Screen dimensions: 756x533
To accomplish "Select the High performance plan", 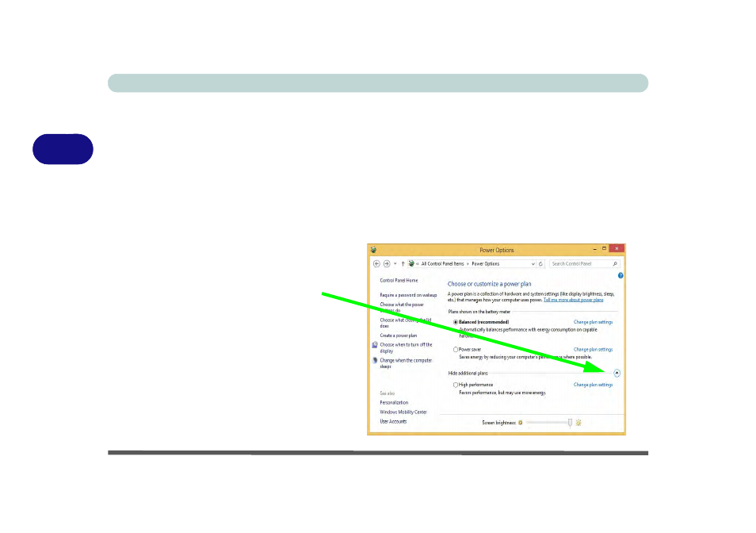I will click(455, 385).
